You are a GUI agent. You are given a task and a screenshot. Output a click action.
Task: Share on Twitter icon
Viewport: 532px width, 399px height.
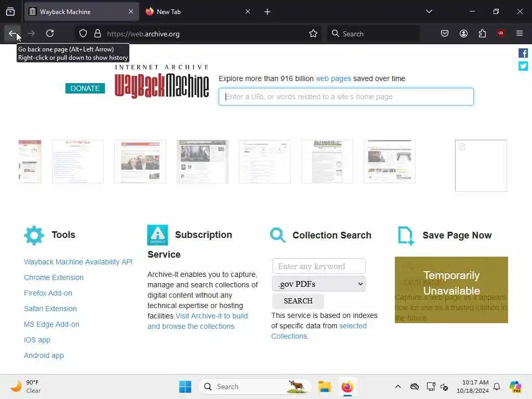[523, 66]
